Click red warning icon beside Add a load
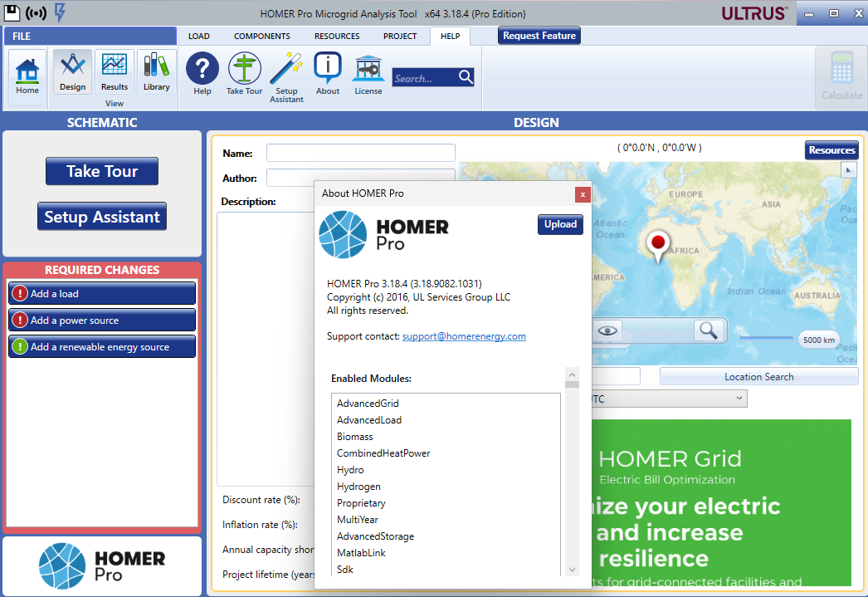868x597 pixels. (x=20, y=293)
